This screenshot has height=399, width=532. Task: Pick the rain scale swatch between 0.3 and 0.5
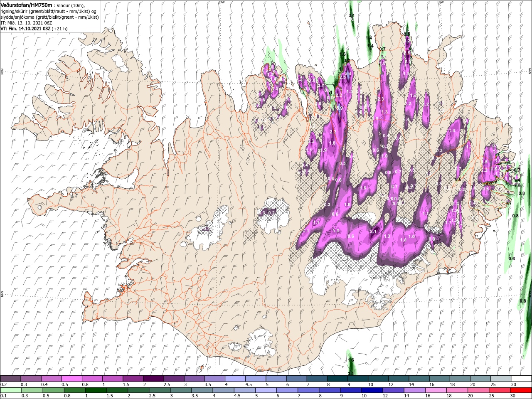pyautogui.click(x=32, y=390)
